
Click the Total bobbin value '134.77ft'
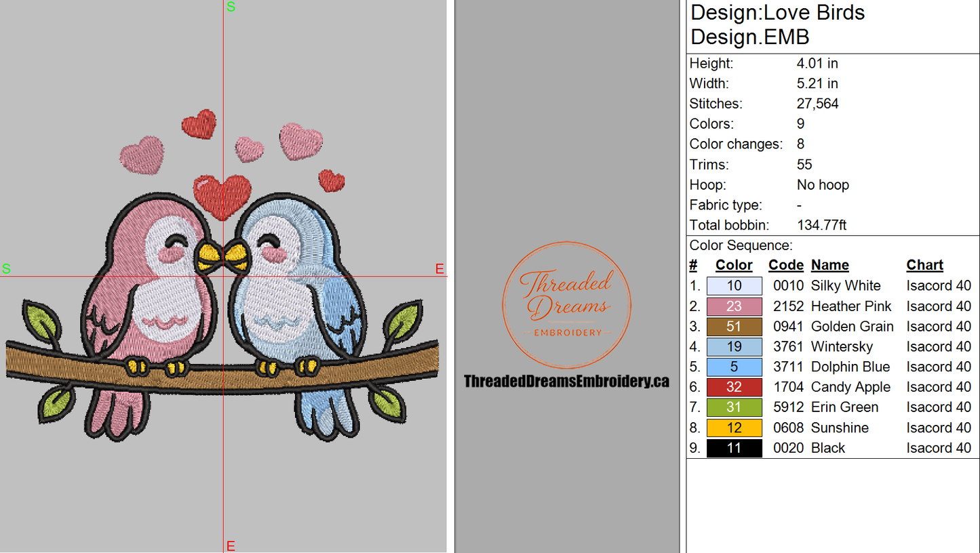point(821,226)
